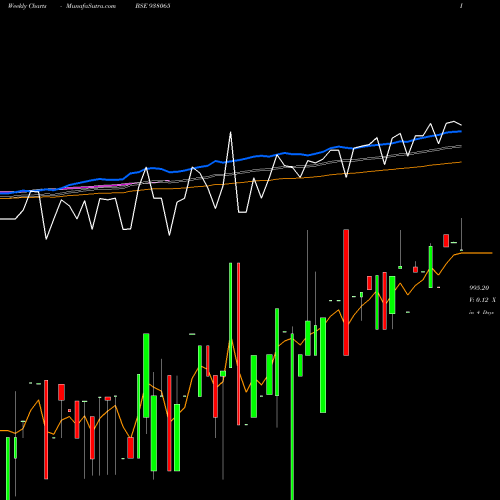Click the 'MunafaSutra.com' label

91,6
